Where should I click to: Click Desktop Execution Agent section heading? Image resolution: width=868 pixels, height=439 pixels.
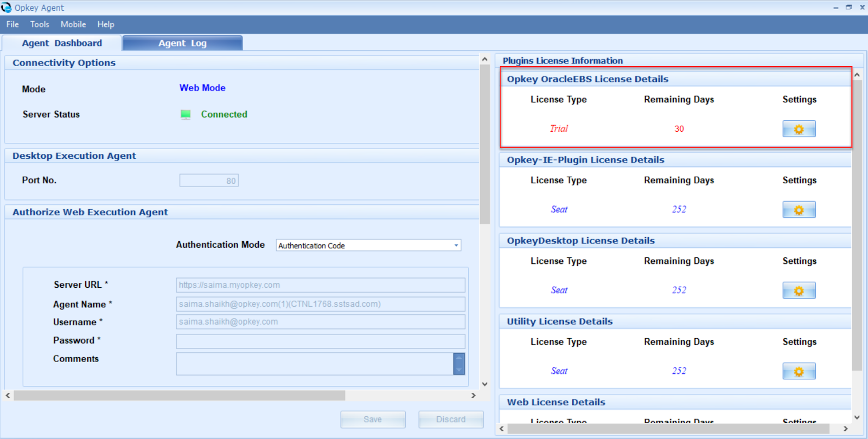(74, 156)
